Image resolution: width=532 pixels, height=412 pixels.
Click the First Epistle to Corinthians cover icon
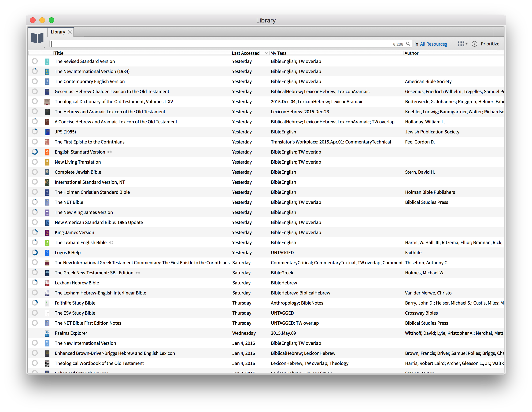[47, 142]
